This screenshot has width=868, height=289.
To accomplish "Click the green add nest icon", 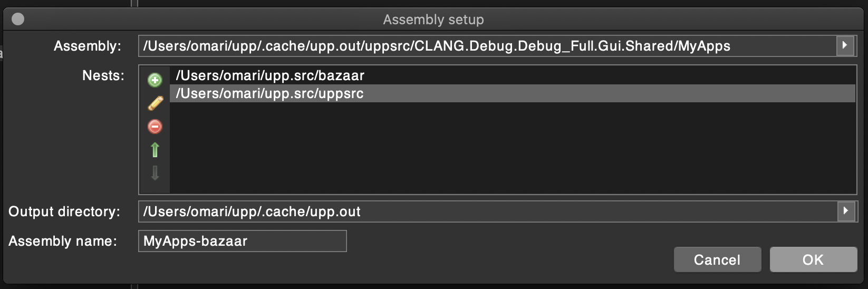I will pyautogui.click(x=155, y=80).
